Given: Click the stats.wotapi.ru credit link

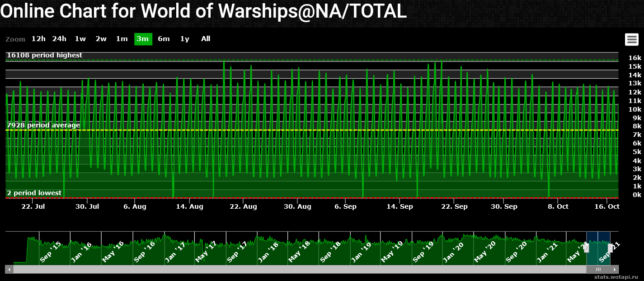Looking at the screenshot, I should (x=618, y=276).
